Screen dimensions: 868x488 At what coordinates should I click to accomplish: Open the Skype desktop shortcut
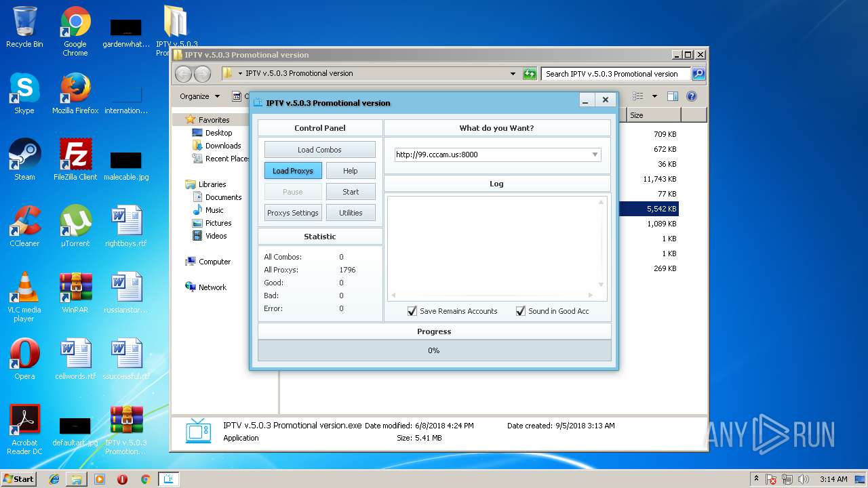(x=24, y=94)
